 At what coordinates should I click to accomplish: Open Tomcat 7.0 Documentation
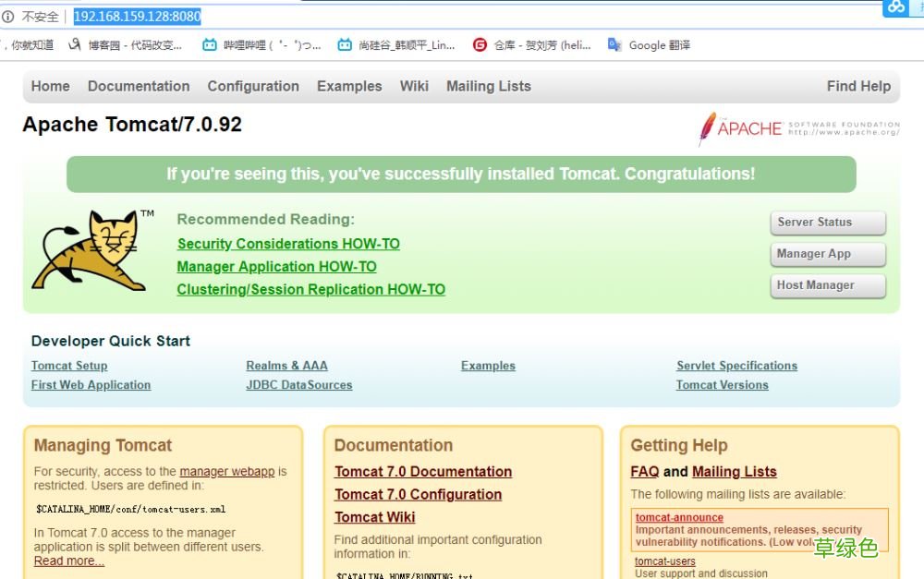click(423, 471)
